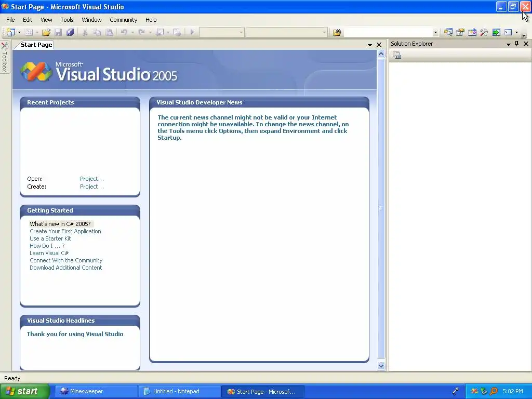
Task: Click the system tray clock 5:02 PM
Action: point(513,392)
